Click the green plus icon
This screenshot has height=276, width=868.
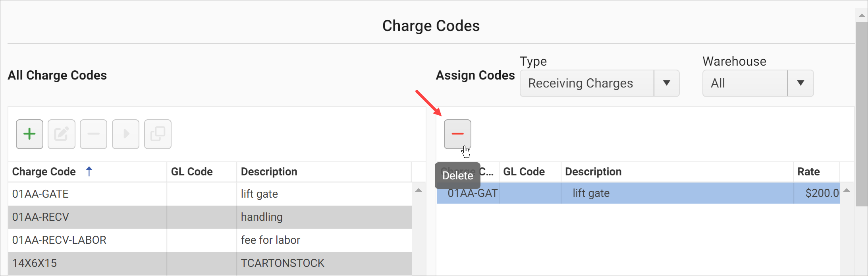pyautogui.click(x=29, y=134)
